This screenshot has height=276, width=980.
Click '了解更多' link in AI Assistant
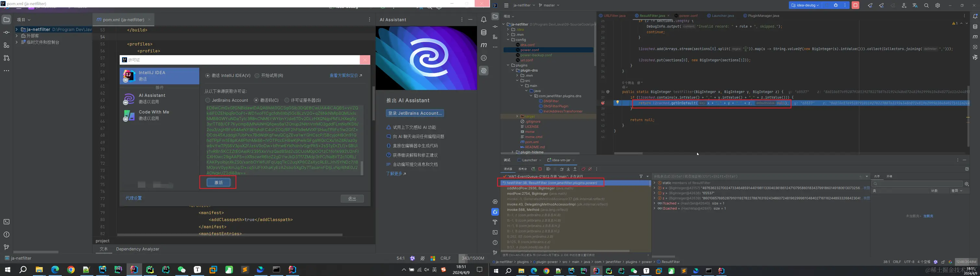[x=396, y=174]
